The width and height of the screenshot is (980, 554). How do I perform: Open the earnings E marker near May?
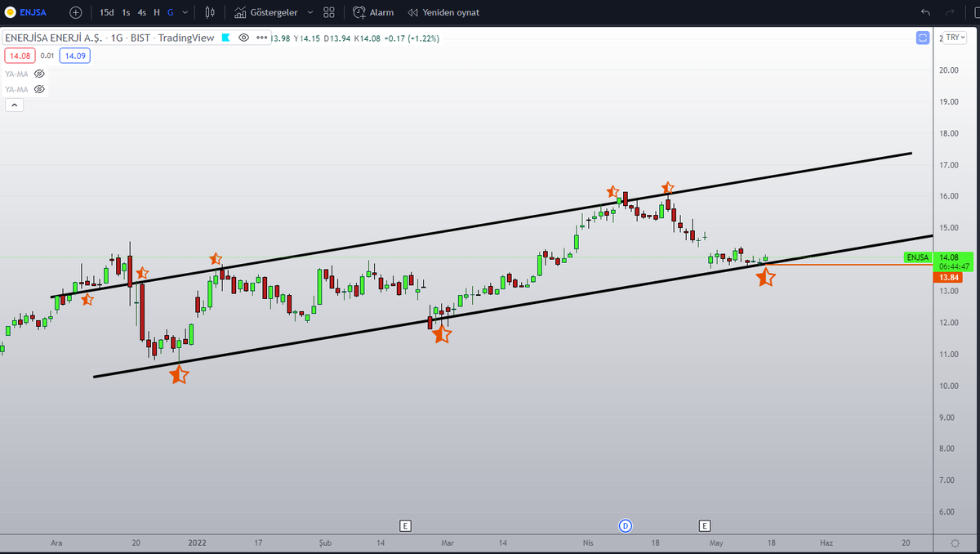tap(706, 525)
